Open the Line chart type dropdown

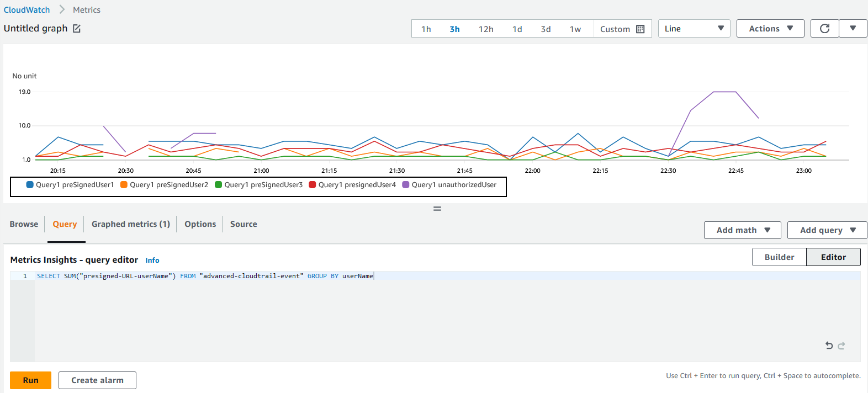pos(694,29)
